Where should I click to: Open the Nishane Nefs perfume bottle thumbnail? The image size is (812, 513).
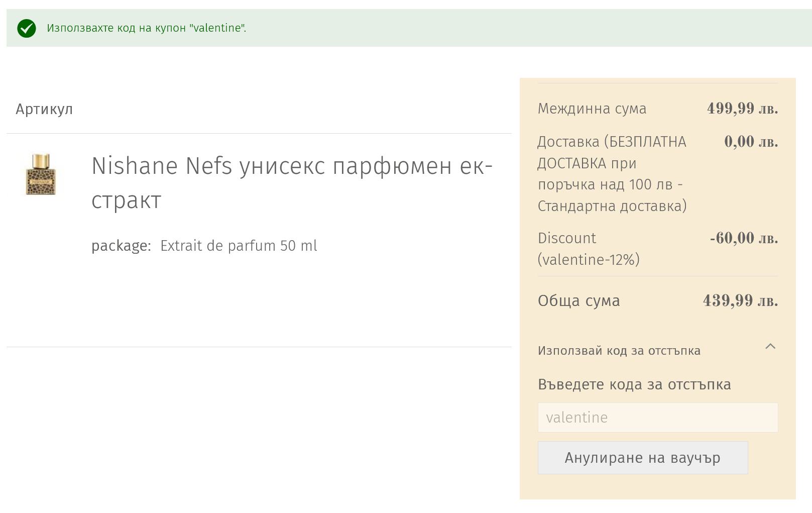pyautogui.click(x=41, y=174)
